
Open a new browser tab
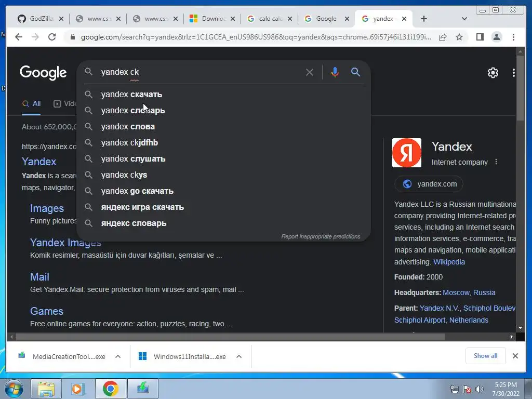pos(424,19)
